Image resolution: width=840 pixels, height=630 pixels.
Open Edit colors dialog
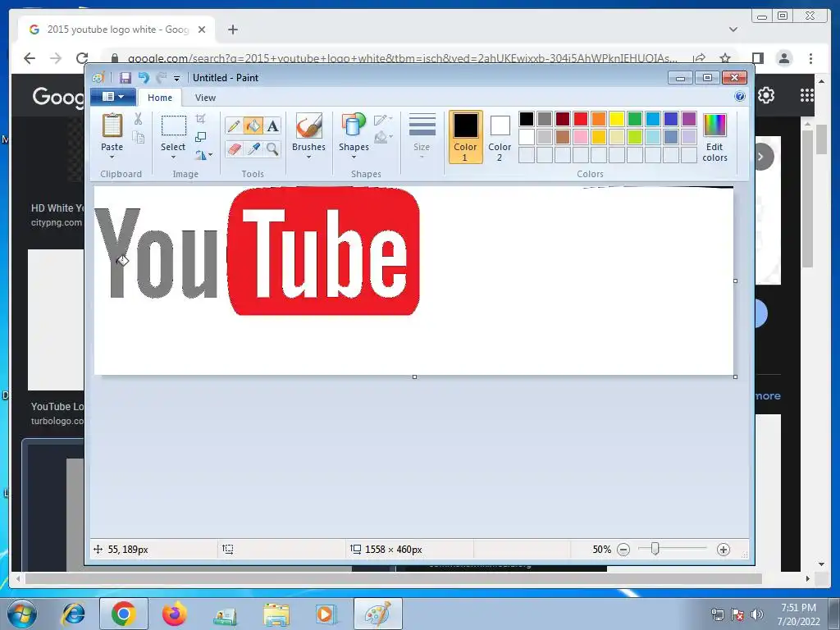714,138
